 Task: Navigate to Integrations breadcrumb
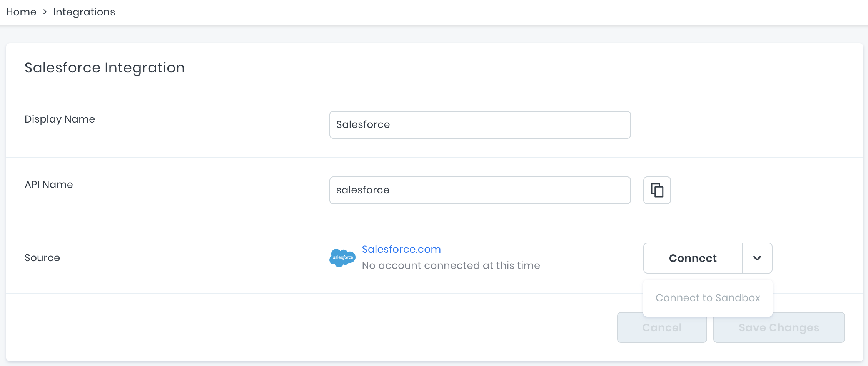(84, 12)
